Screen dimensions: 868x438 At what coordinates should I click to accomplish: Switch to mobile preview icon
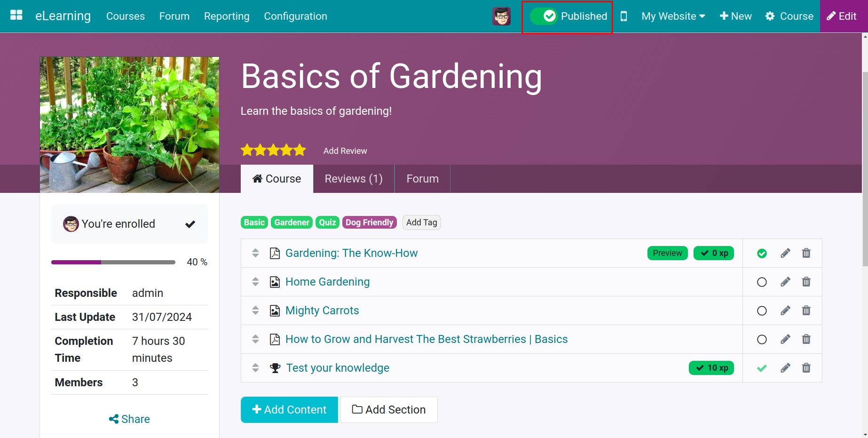(x=623, y=16)
